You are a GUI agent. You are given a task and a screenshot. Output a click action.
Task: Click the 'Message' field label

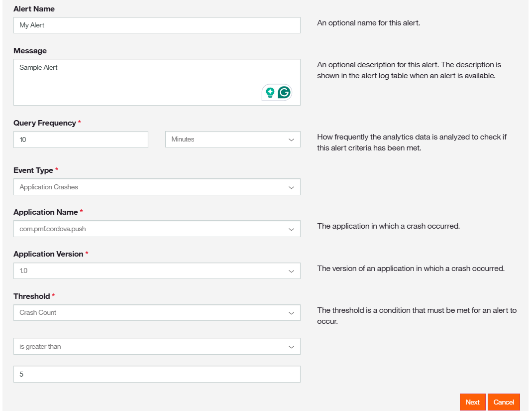tap(30, 51)
